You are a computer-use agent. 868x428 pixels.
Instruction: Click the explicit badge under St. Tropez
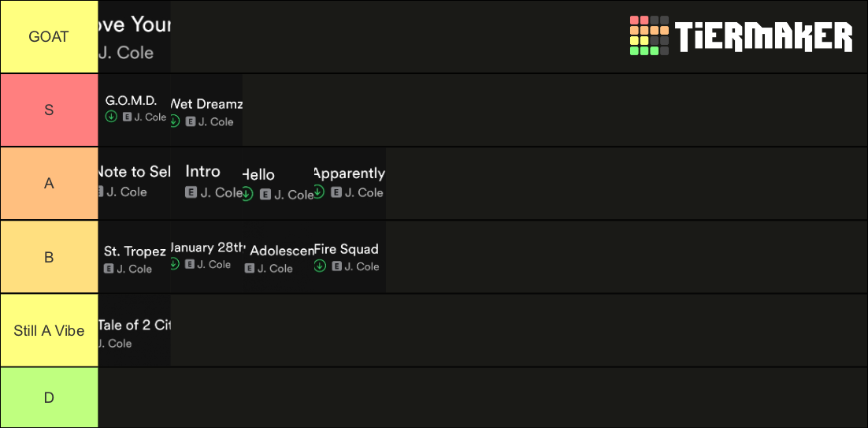click(109, 268)
